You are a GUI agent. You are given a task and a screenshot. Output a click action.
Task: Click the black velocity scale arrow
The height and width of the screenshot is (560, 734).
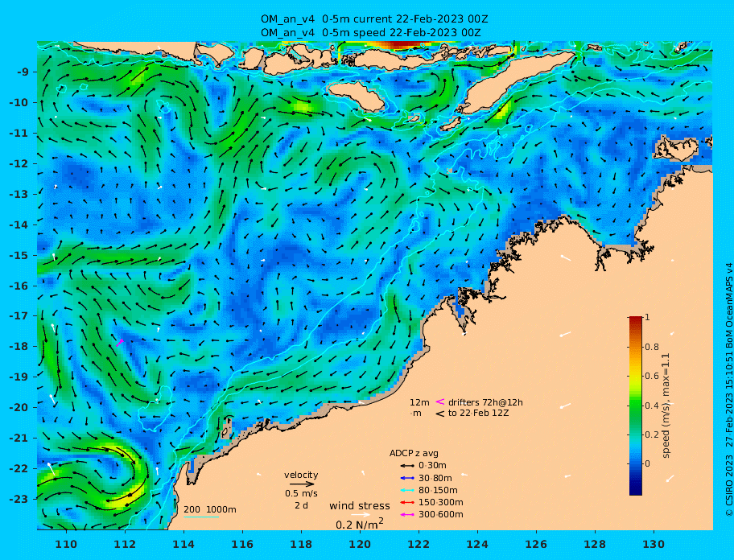click(302, 484)
